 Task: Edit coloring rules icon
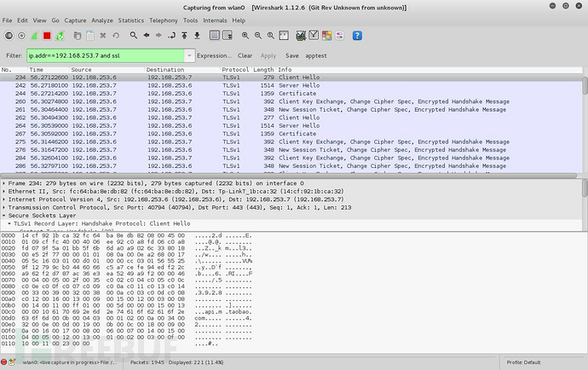click(x=326, y=36)
